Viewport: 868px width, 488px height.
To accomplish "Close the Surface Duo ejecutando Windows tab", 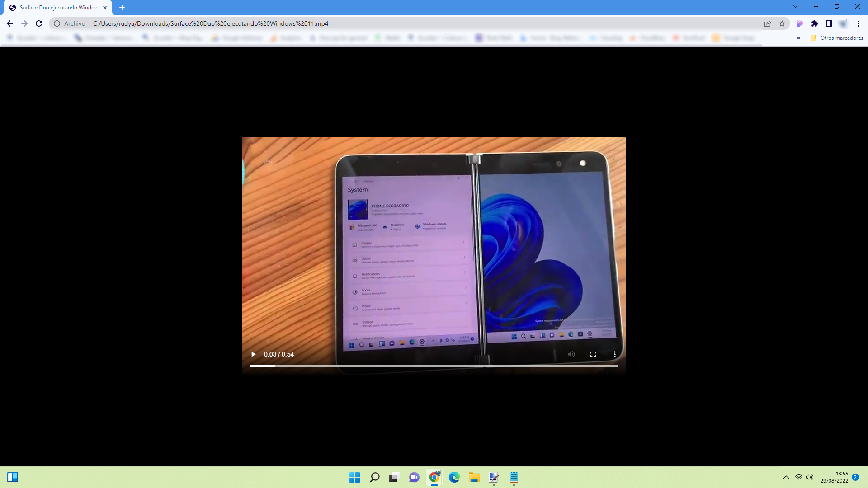I will pos(105,8).
